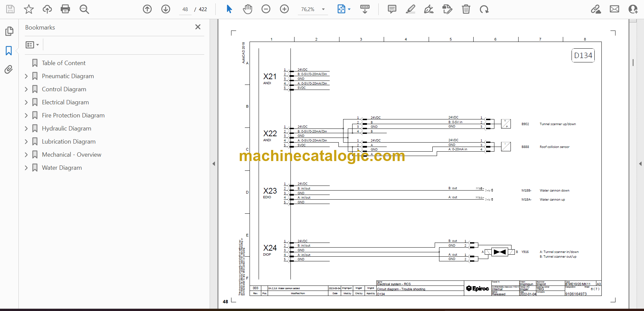Open the sign document tool

(429, 9)
